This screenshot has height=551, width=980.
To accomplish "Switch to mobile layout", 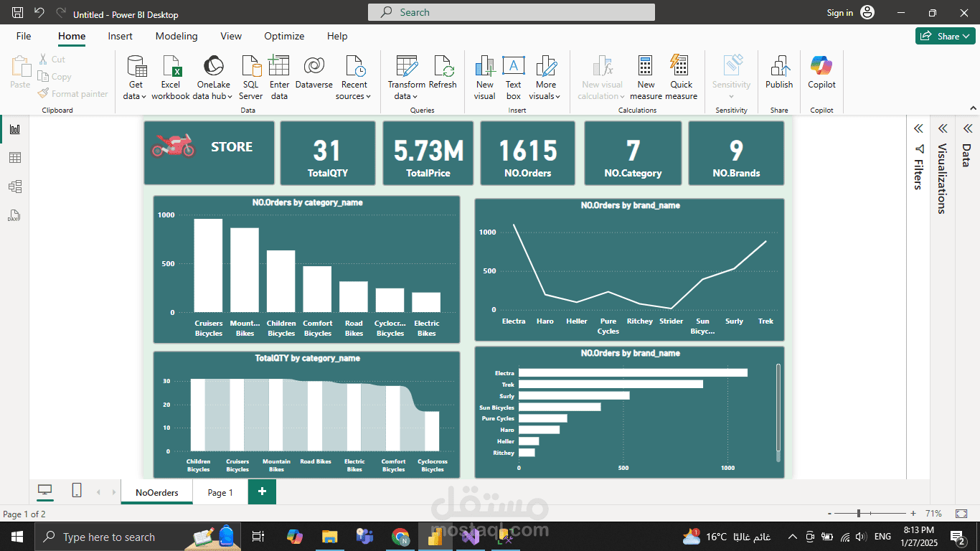I will tap(77, 491).
